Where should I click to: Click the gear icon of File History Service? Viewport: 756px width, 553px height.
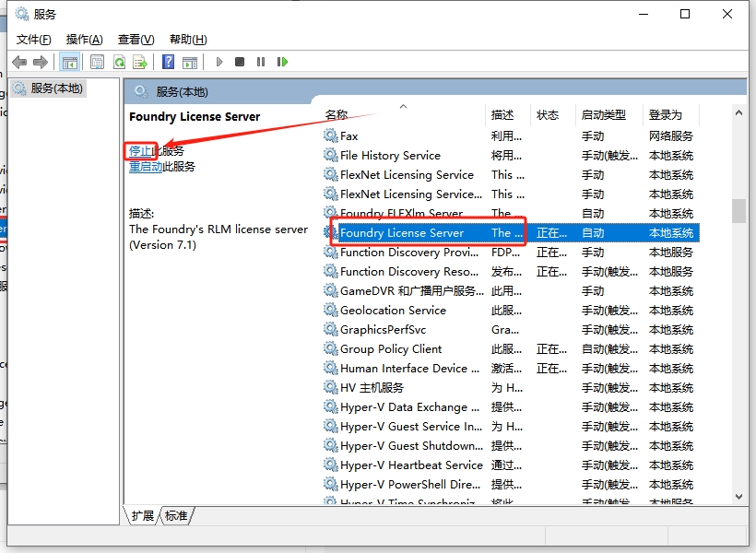[x=330, y=155]
